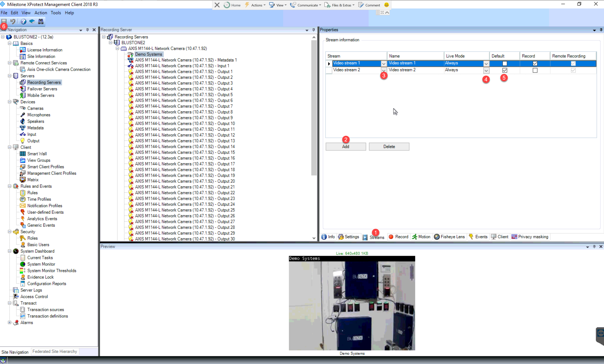The image size is (604, 364).
Task: Collapse the Devices tree node
Action: pos(9,102)
